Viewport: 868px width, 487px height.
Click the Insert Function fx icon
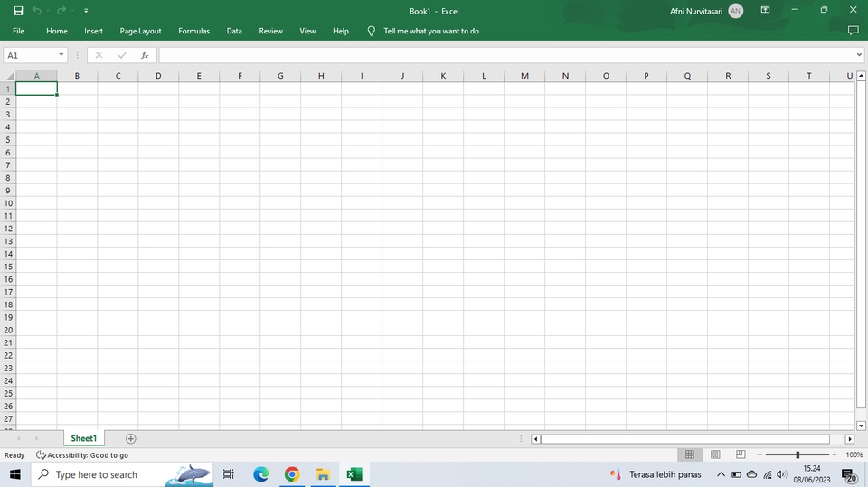click(145, 55)
